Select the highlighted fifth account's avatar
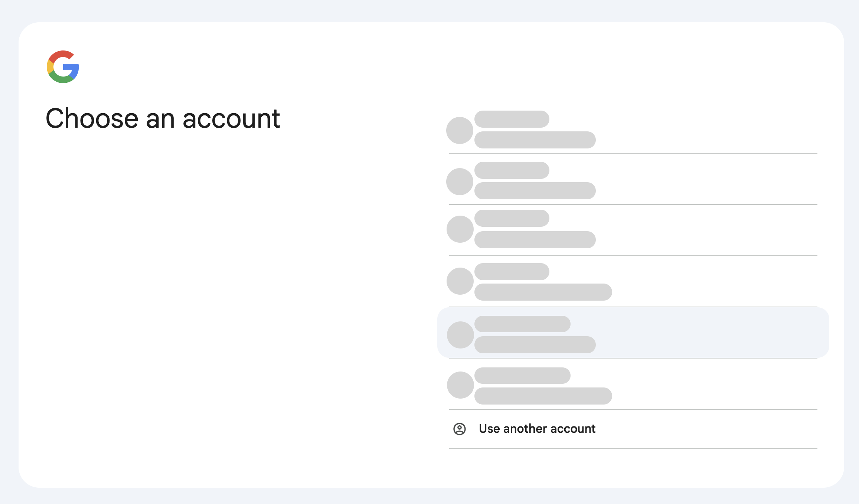Screen dimensions: 859x504 tap(460, 335)
